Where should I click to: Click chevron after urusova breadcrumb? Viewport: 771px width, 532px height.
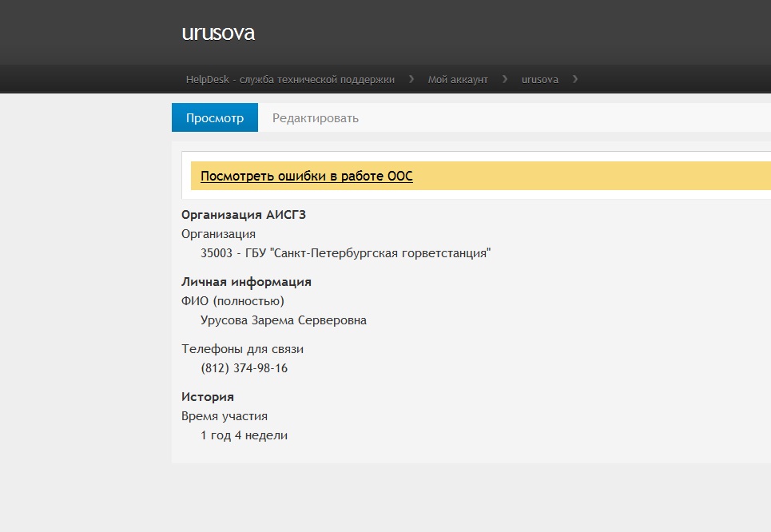pyautogui.click(x=574, y=78)
